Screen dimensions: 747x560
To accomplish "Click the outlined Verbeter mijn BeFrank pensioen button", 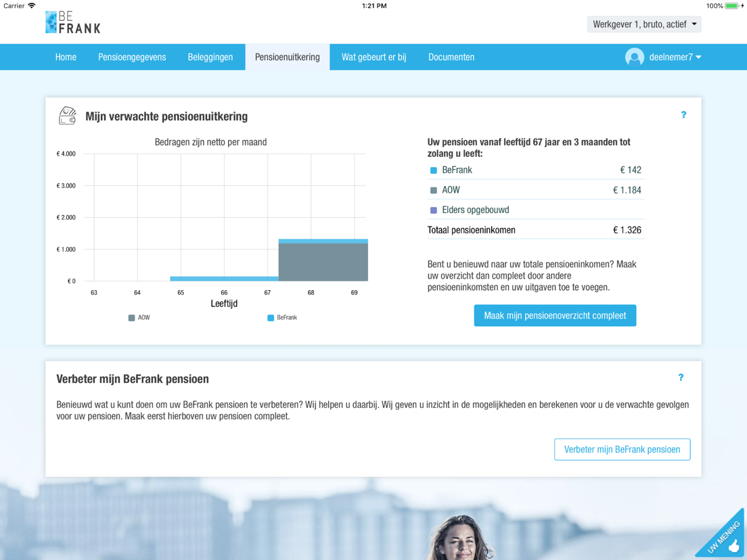I will pos(622,450).
